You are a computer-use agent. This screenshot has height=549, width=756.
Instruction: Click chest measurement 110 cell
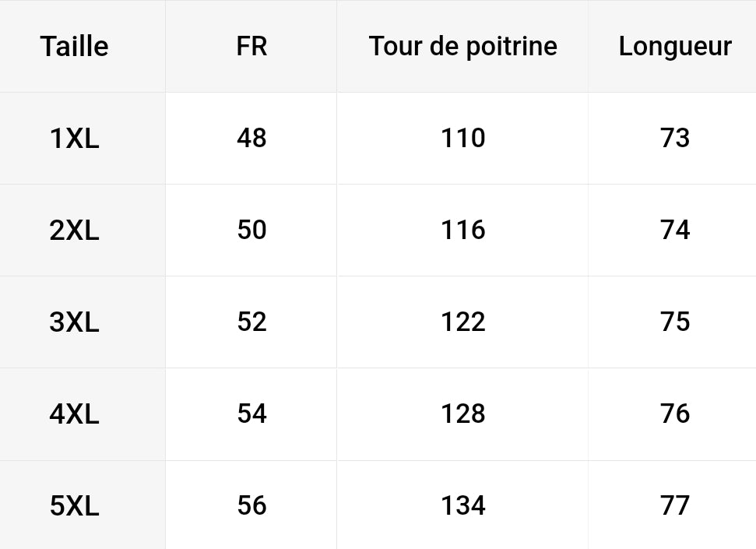(x=462, y=138)
